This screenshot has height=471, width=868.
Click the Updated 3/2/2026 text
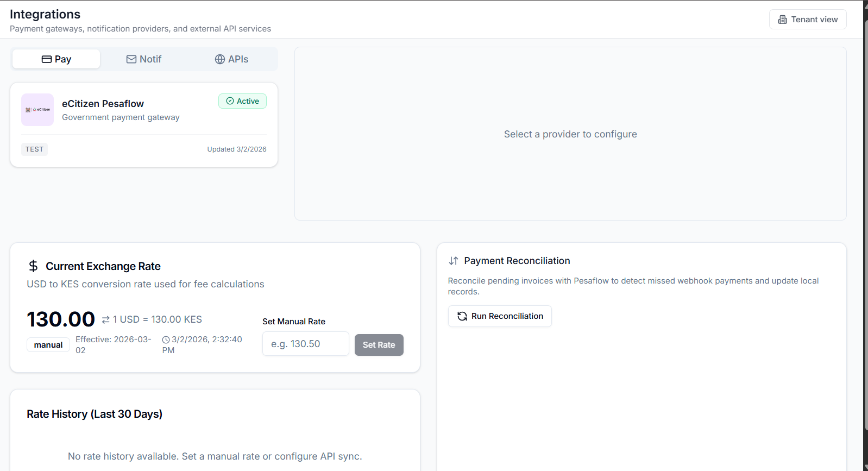coord(237,149)
